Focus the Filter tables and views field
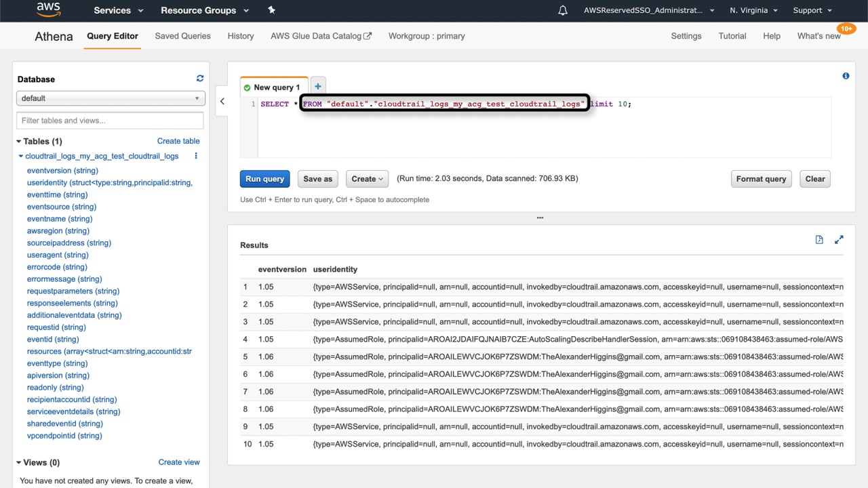This screenshot has height=488, width=868. click(x=110, y=121)
